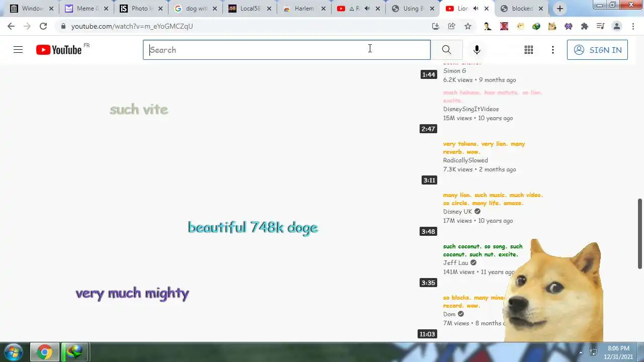644x362 pixels.
Task: Open the green app next to Chrome in taskbar
Action: [74, 352]
